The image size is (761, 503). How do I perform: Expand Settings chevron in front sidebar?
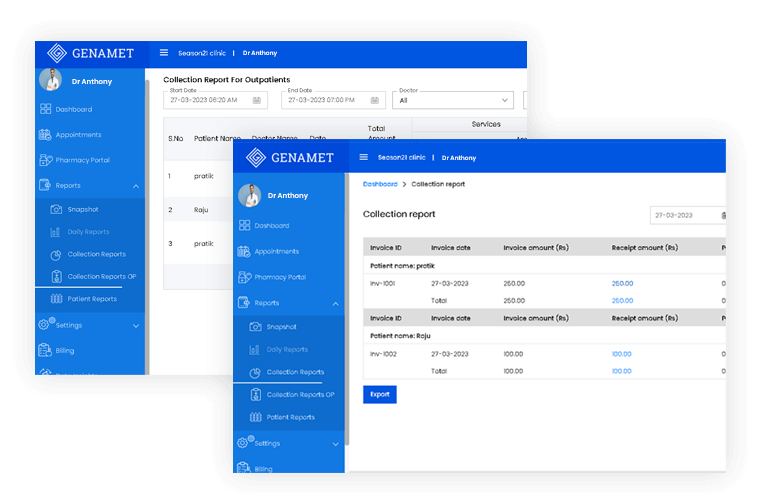[x=335, y=443]
